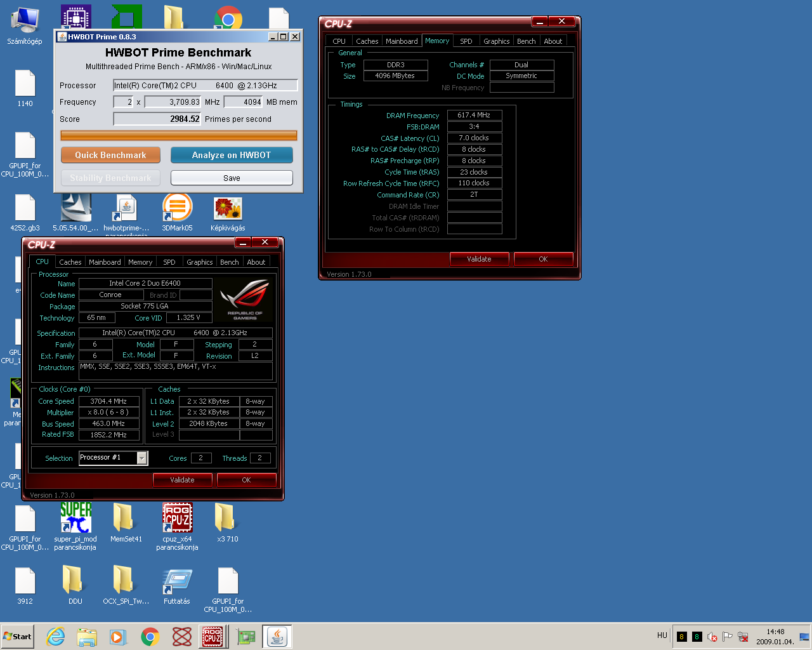
Task: Open the DDU folder on the desktop
Action: 75,585
